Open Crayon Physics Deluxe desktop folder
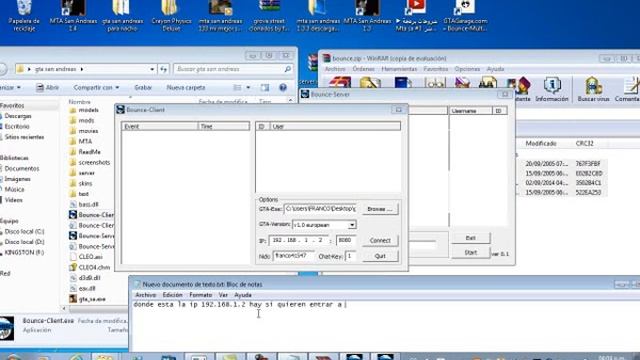Viewport: 640px width, 360px height. [x=171, y=16]
